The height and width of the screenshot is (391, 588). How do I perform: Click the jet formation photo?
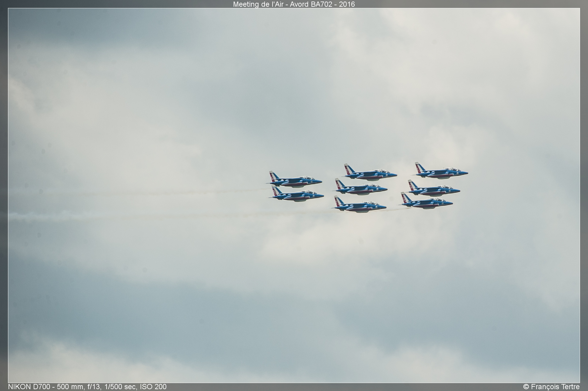(x=294, y=195)
